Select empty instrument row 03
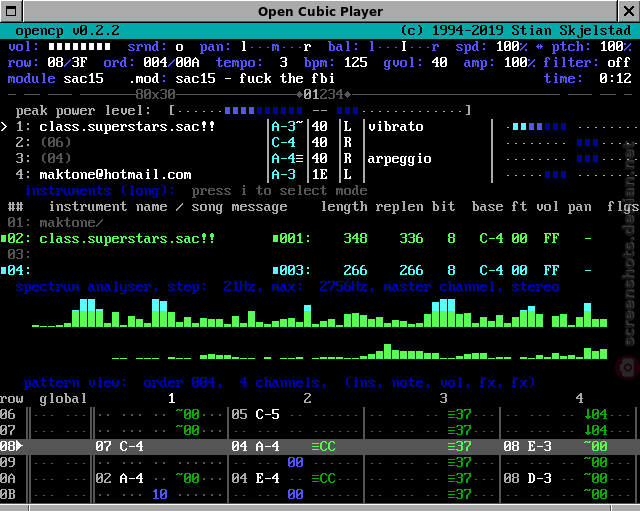The width and height of the screenshot is (640, 511). tap(19, 254)
